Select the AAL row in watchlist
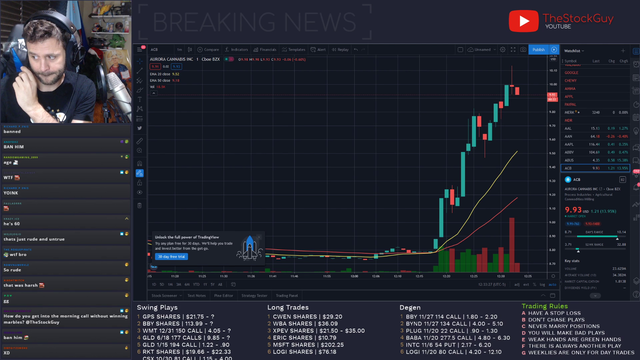This screenshot has width=640, height=360. [596, 128]
